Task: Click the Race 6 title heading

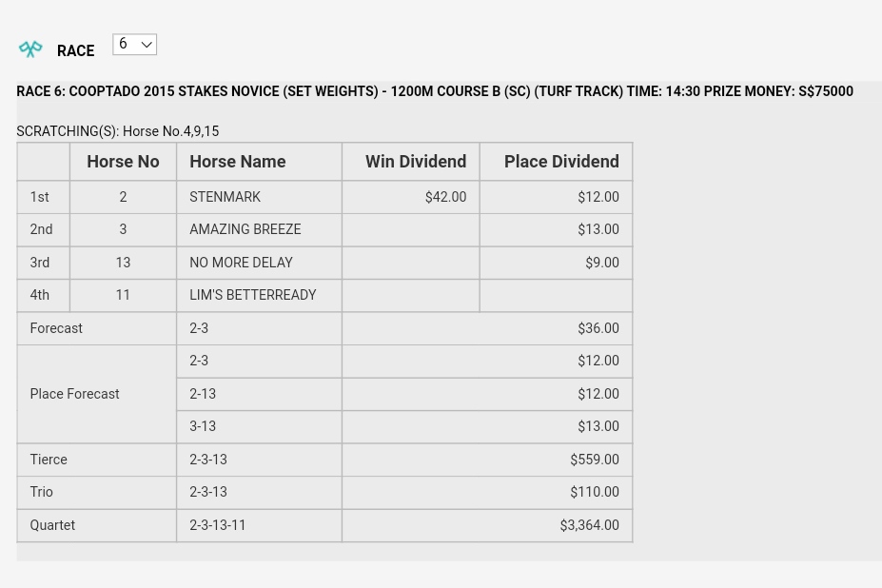Action: (434, 91)
